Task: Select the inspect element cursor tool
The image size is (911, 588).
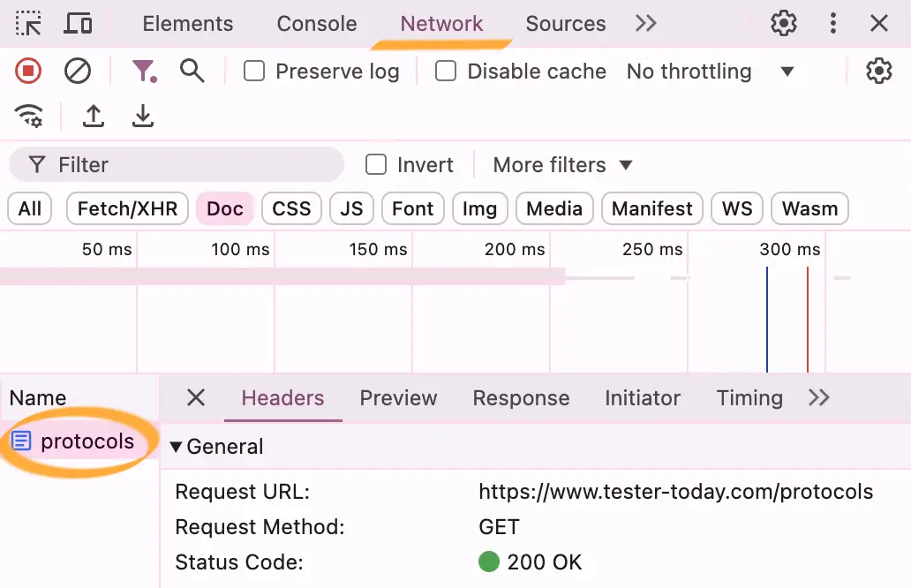Action: coord(26,24)
